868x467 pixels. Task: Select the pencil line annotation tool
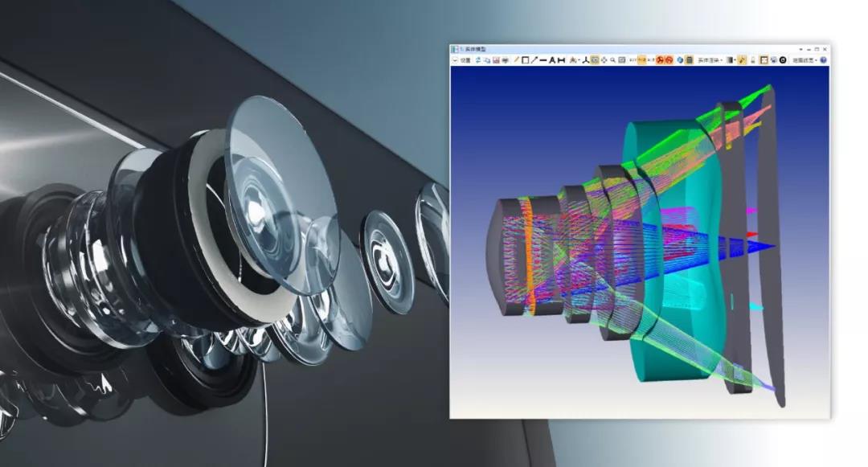tap(516, 59)
